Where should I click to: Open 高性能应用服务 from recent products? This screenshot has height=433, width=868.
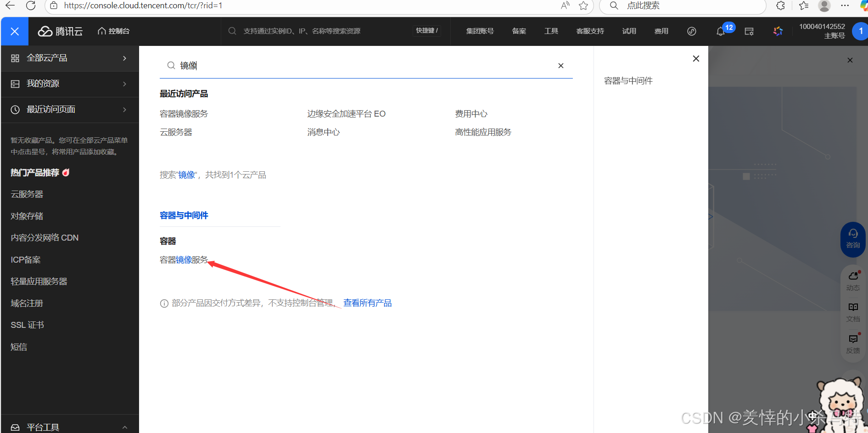(x=483, y=132)
